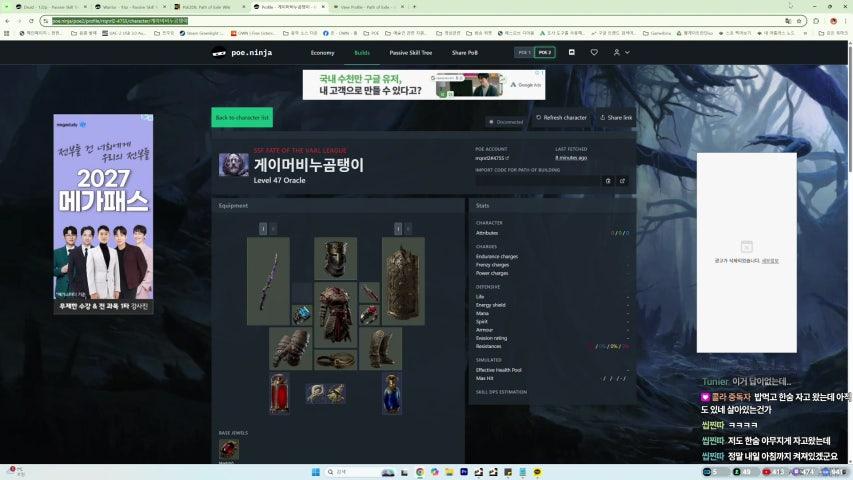
Task: Click the off-hand tower shield item
Action: (403, 281)
